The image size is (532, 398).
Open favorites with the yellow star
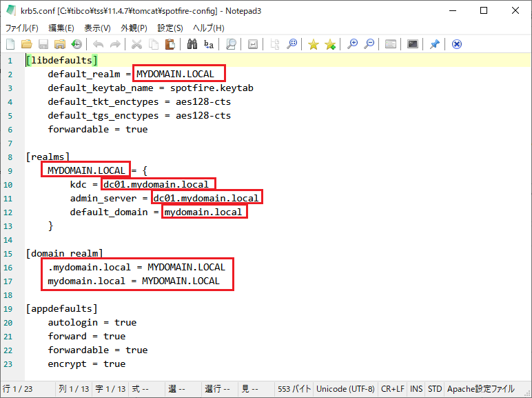click(x=313, y=44)
